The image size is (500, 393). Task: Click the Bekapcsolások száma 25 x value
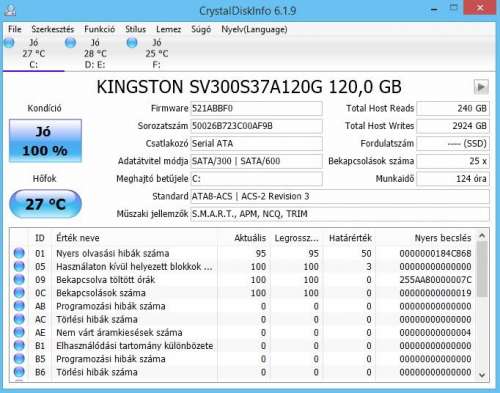coord(453,161)
